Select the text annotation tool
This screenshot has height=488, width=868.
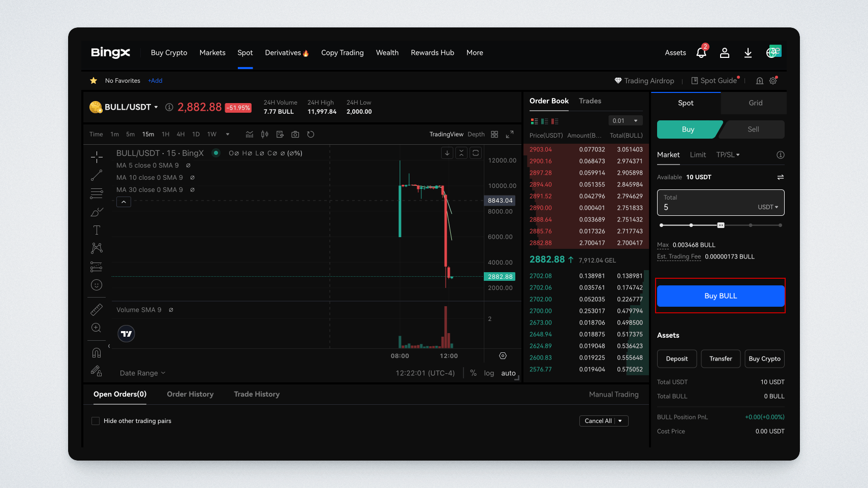click(97, 230)
